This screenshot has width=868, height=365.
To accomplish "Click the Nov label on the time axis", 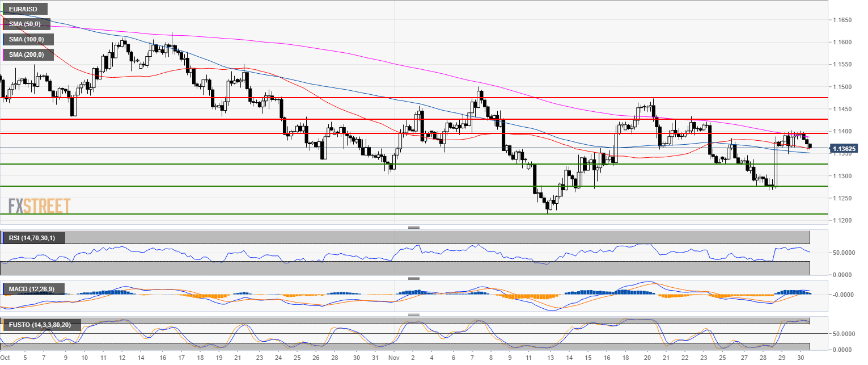I will pos(394,358).
